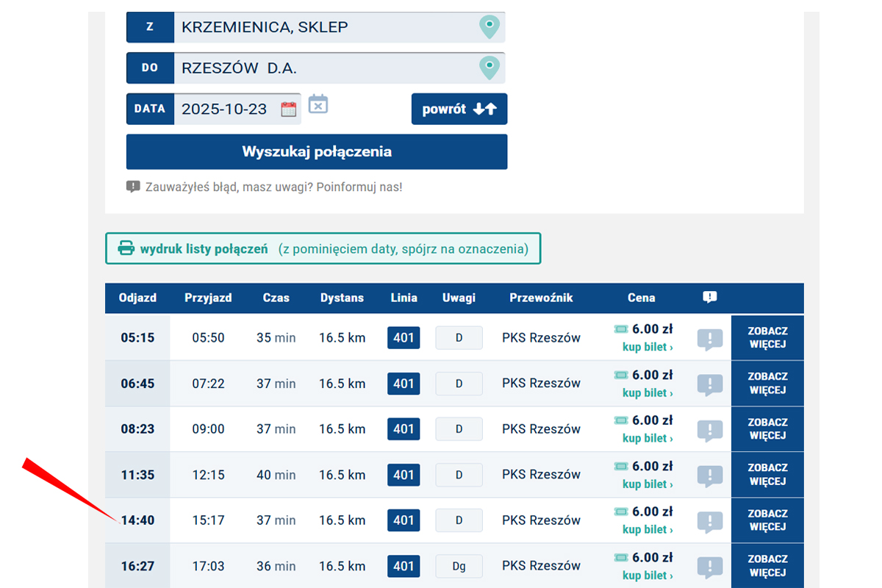Click the comment icon in the table header
This screenshot has height=588, width=882.
(x=709, y=298)
